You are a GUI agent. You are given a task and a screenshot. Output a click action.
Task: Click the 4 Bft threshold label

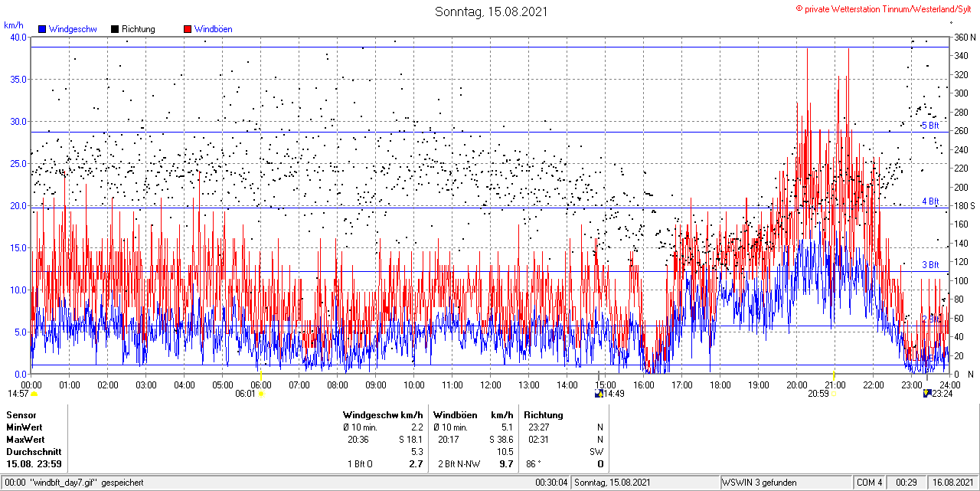pos(929,201)
